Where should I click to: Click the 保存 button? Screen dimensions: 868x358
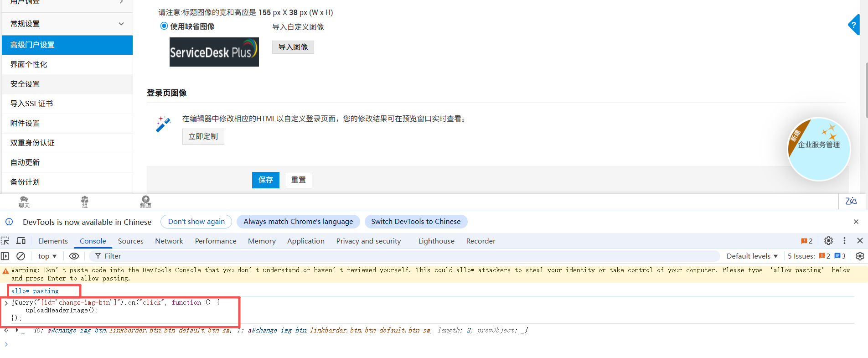[x=265, y=180]
